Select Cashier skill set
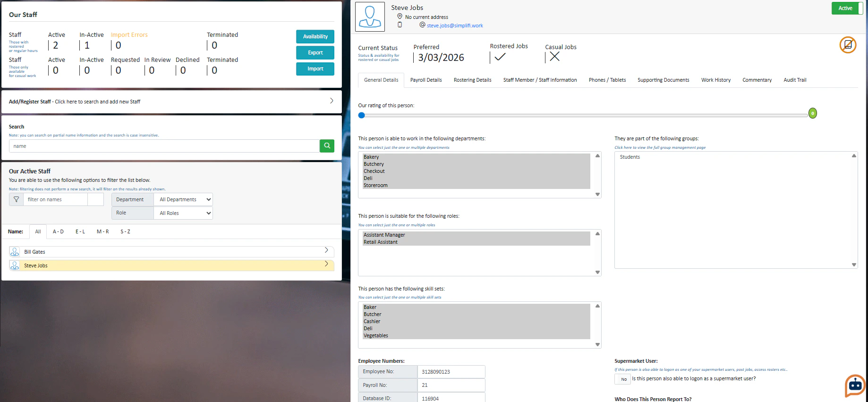The image size is (868, 402). pyautogui.click(x=477, y=321)
